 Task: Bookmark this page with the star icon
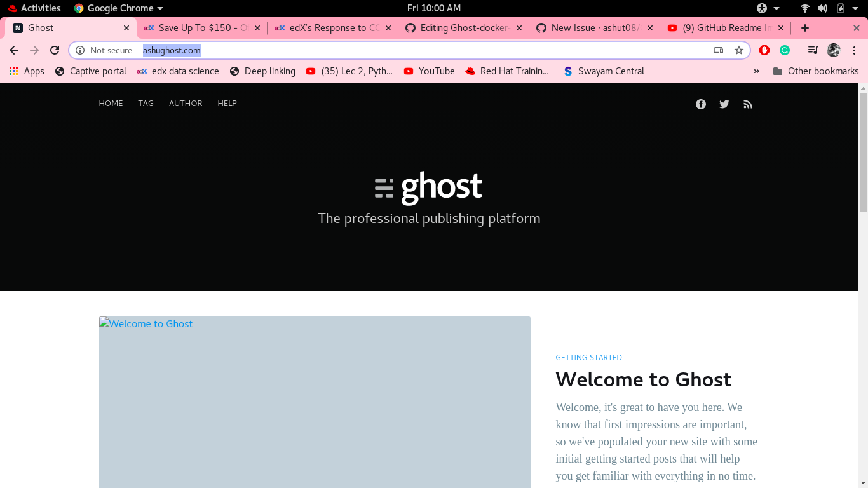pos(739,50)
